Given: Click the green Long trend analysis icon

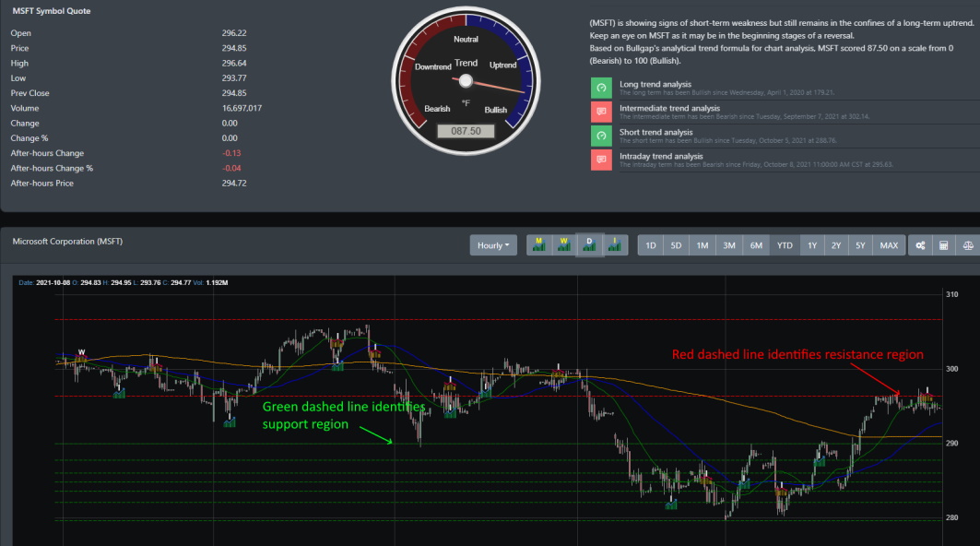Looking at the screenshot, I should (601, 88).
